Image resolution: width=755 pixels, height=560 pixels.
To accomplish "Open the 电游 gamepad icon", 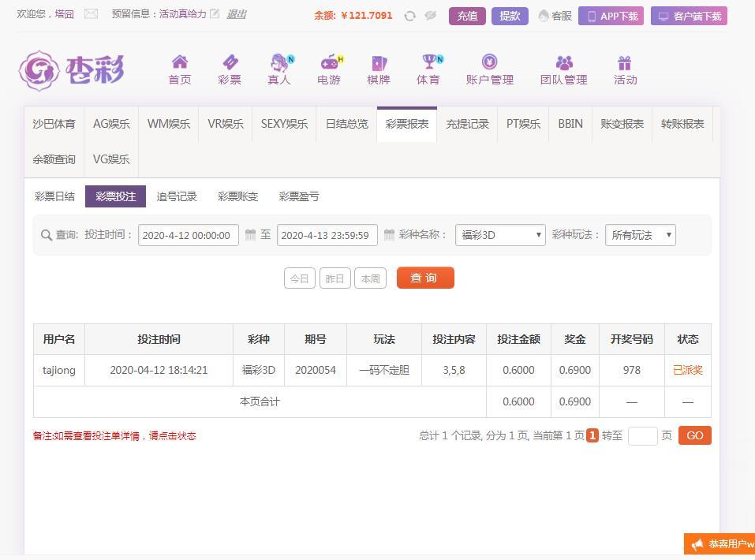I will (329, 63).
